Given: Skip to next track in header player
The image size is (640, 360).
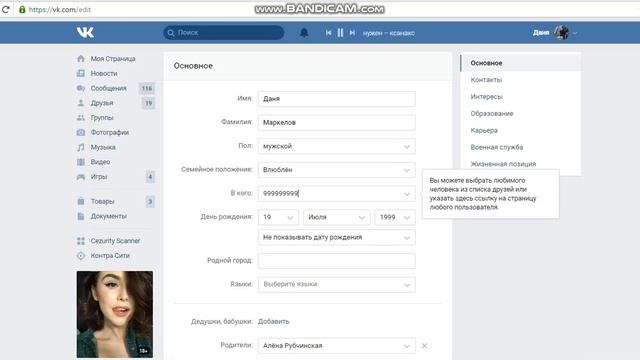Looking at the screenshot, I should (x=352, y=33).
